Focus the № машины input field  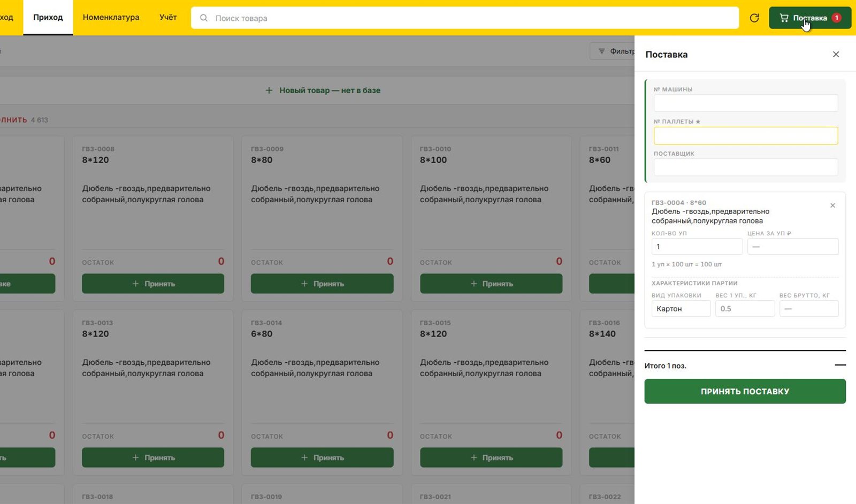(x=746, y=103)
